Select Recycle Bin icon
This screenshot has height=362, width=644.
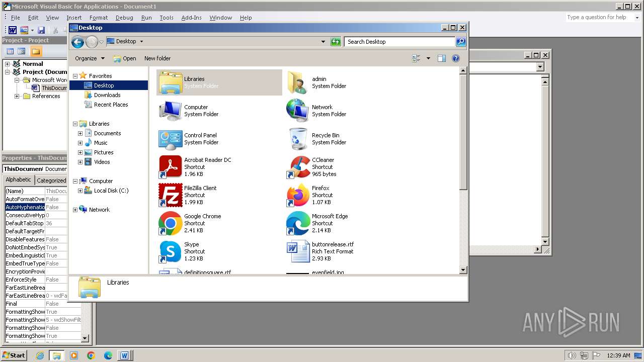[298, 139]
